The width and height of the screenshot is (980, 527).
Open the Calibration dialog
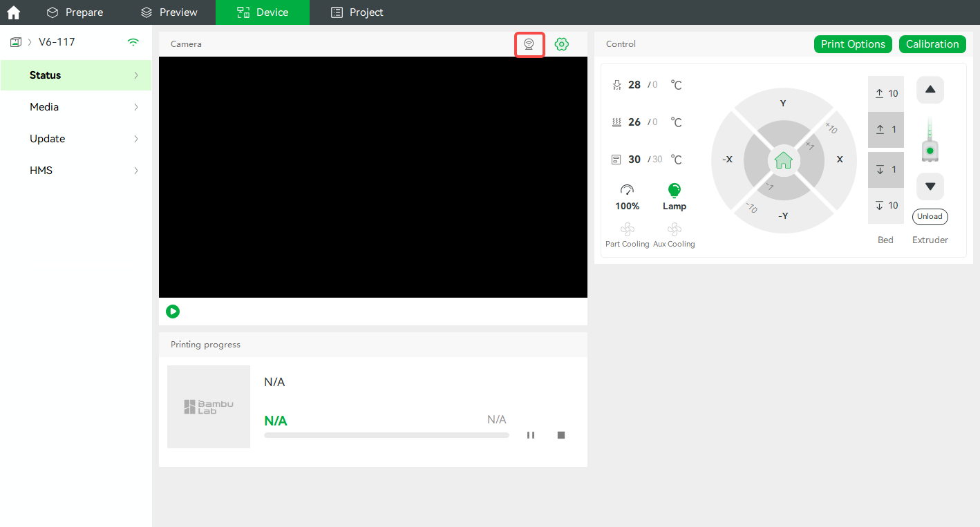tap(932, 44)
